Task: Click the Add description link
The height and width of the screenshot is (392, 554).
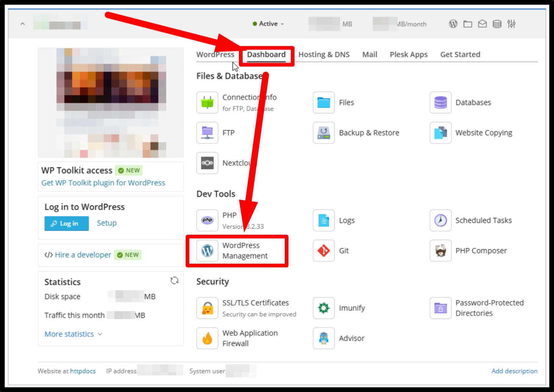Action: tap(514, 371)
